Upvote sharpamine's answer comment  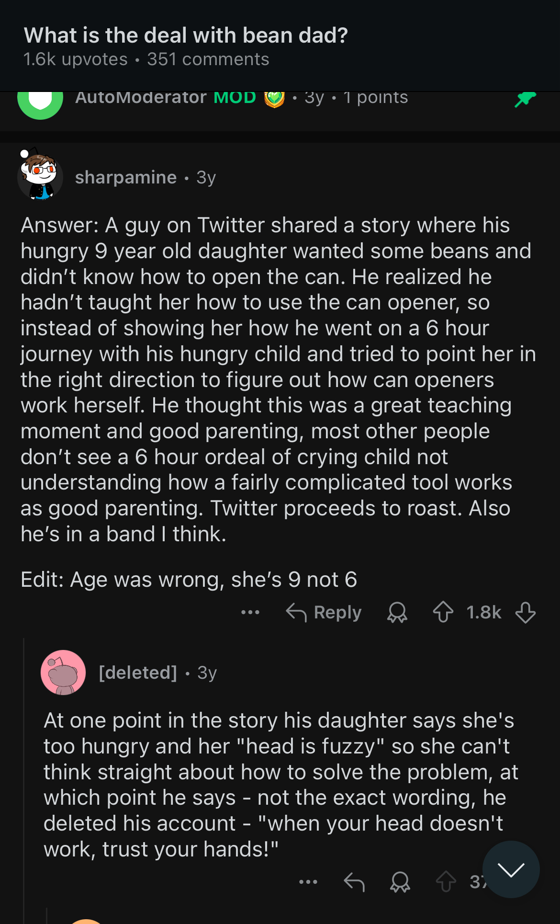click(443, 612)
